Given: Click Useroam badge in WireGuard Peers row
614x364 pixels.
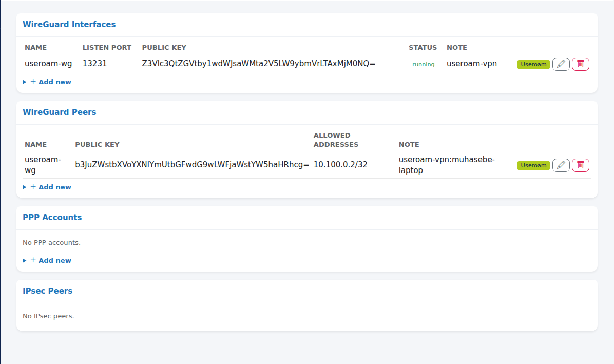Looking at the screenshot, I should (533, 165).
